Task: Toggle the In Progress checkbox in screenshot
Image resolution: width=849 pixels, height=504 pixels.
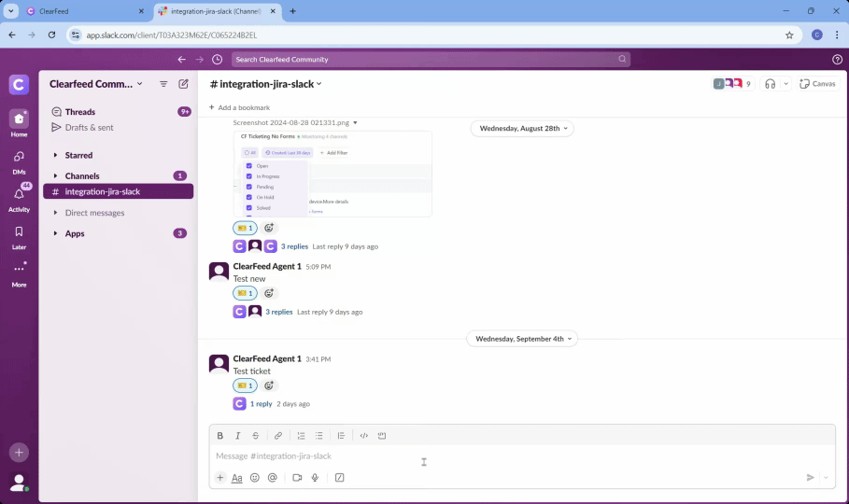Action: (x=248, y=176)
